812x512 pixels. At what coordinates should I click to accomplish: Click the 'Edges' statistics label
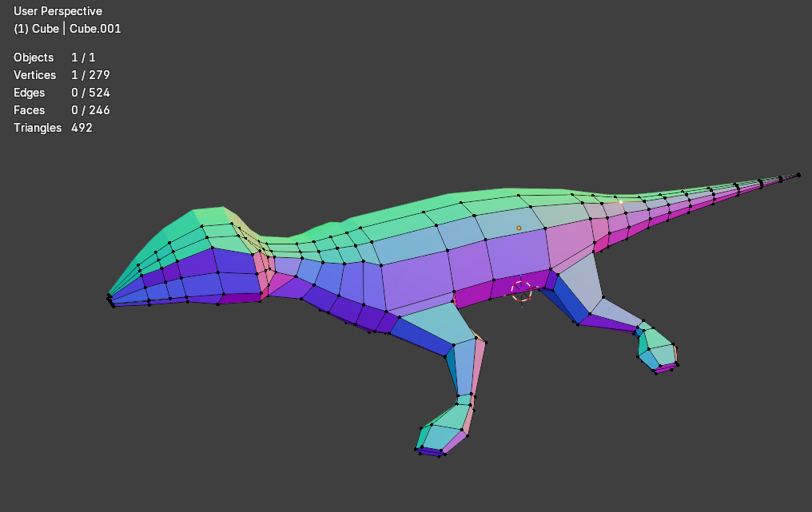pyautogui.click(x=29, y=93)
